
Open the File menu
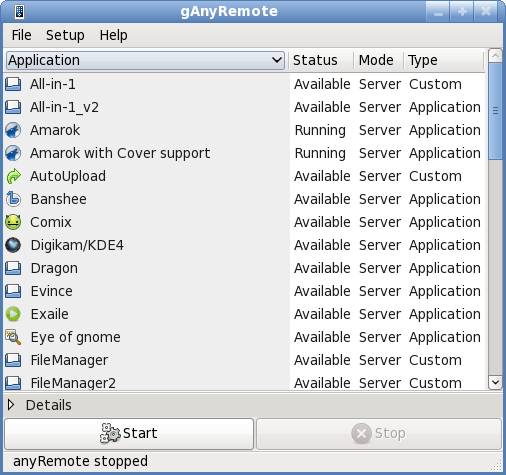coord(21,35)
